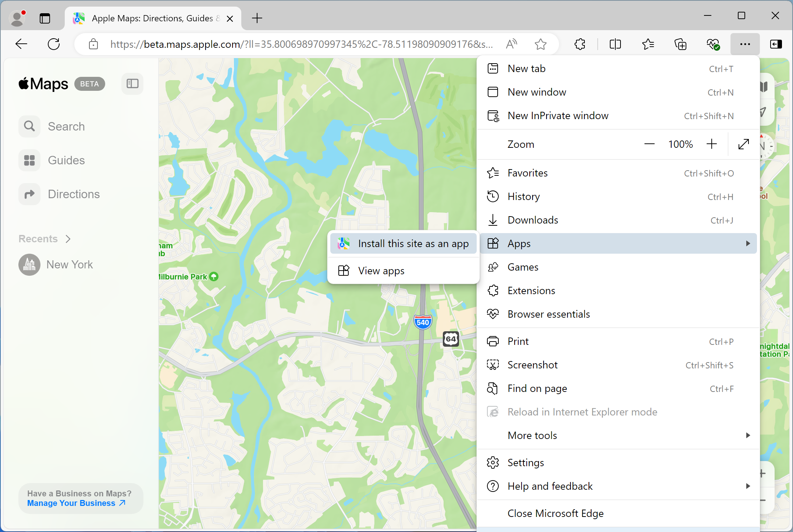
Task: Click the Directions icon in sidebar
Action: [29, 194]
